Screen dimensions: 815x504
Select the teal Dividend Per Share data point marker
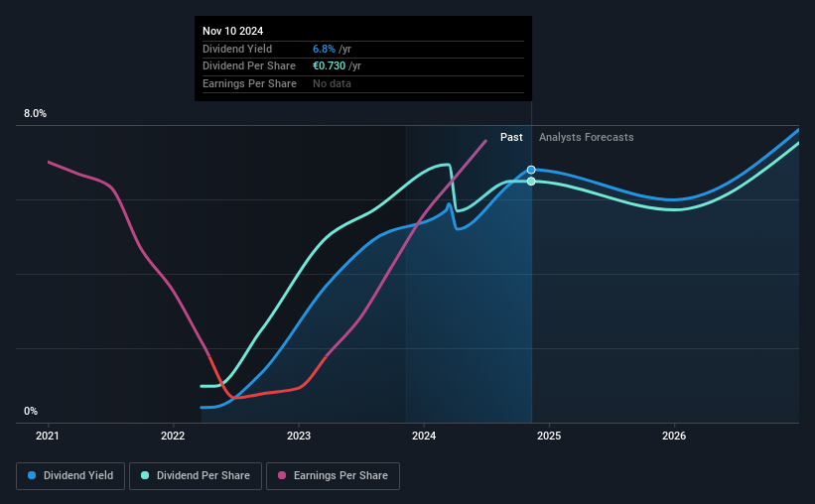(x=531, y=182)
